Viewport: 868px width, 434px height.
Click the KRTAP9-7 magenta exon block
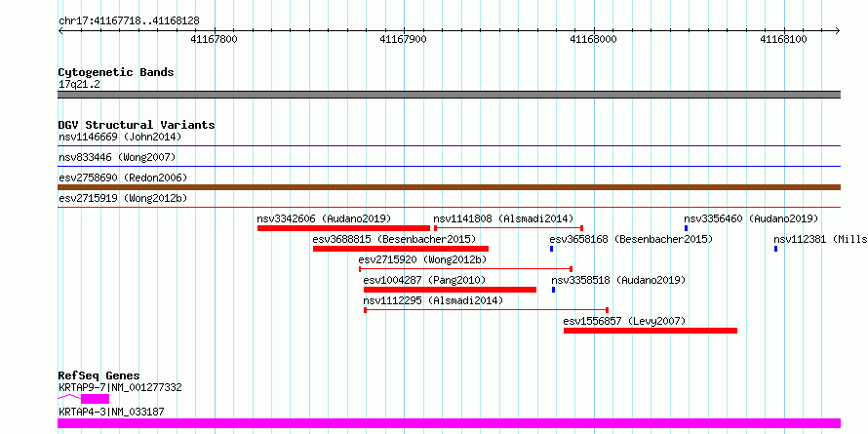[x=95, y=399]
